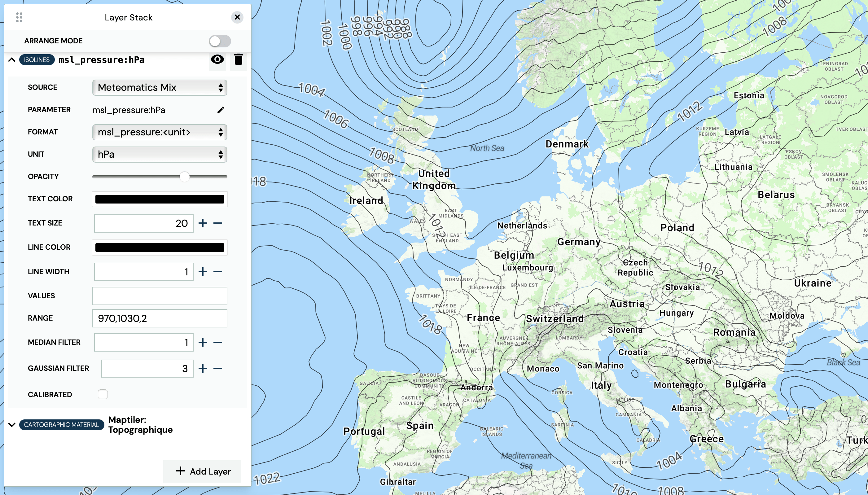
Task: Increase Text Size with plus icon
Action: (203, 223)
